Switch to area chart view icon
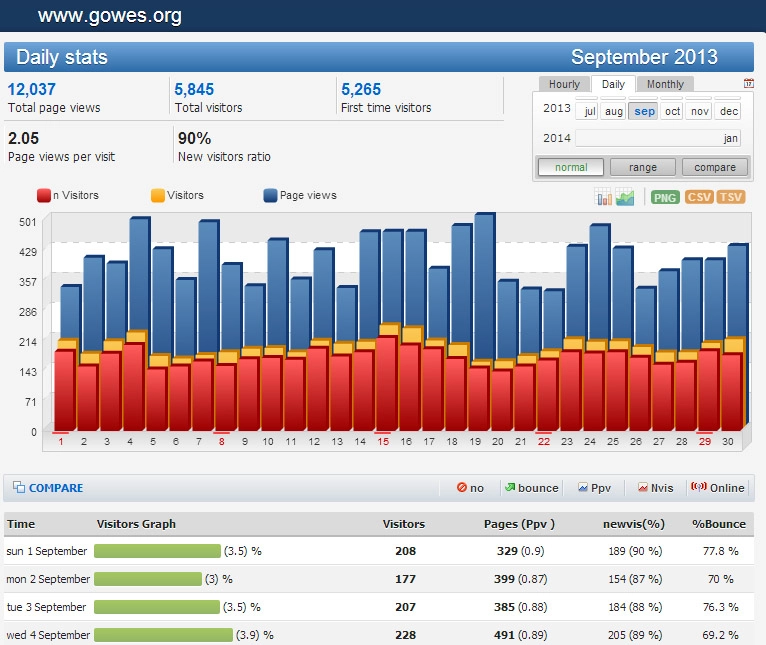 click(625, 197)
